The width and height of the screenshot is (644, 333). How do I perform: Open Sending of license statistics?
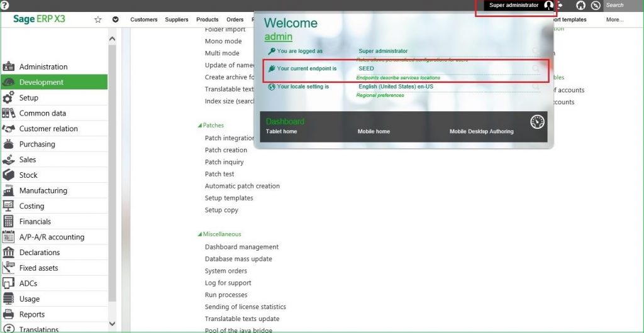(245, 307)
